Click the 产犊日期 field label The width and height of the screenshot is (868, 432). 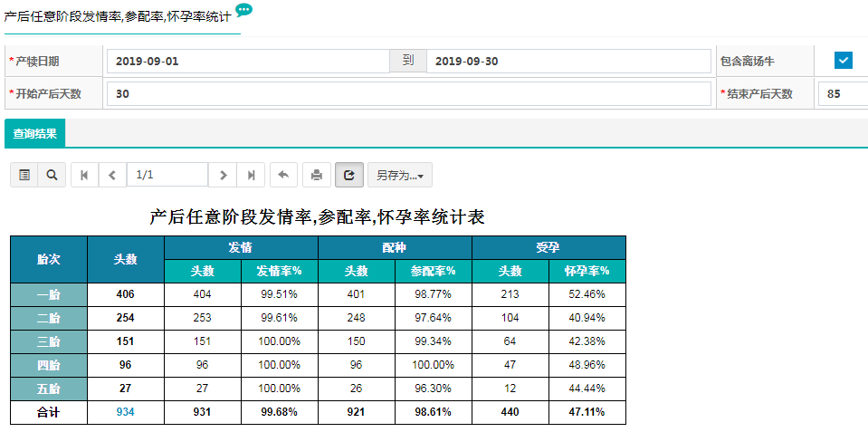(36, 62)
